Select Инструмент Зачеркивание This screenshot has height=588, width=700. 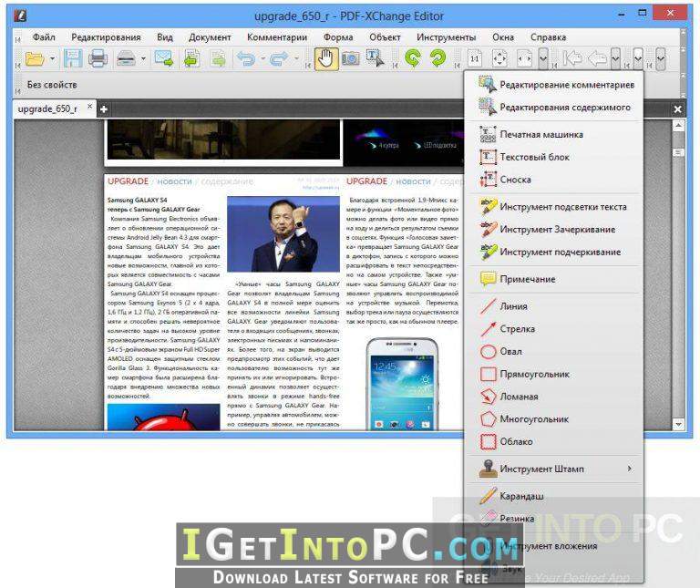coord(554,229)
